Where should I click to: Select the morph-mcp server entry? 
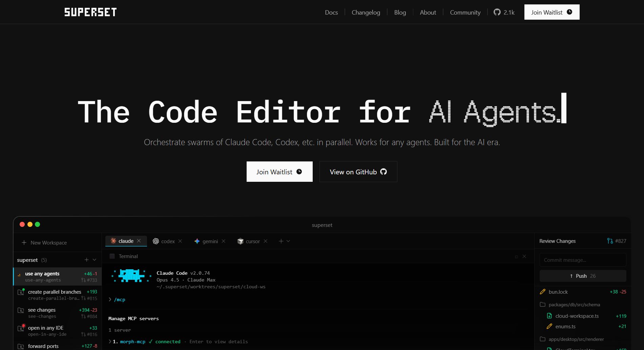(x=178, y=342)
